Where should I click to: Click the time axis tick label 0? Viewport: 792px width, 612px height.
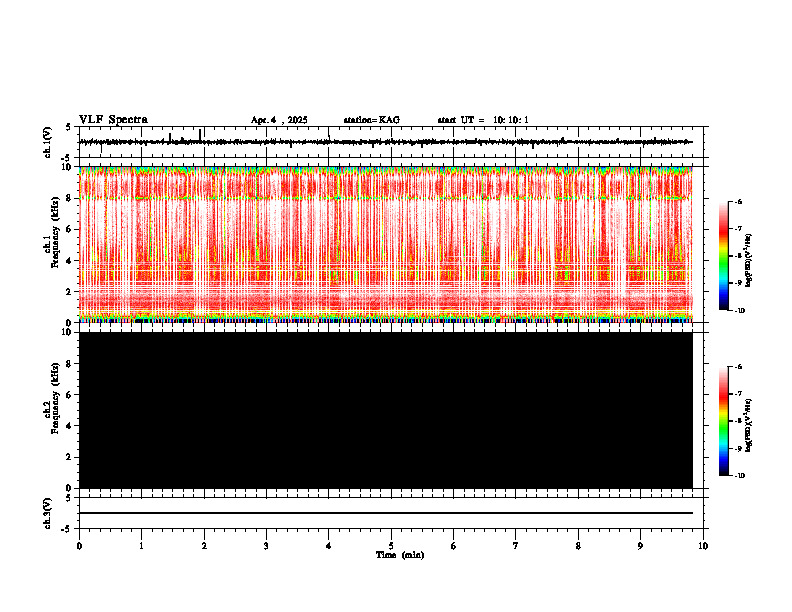(x=79, y=546)
